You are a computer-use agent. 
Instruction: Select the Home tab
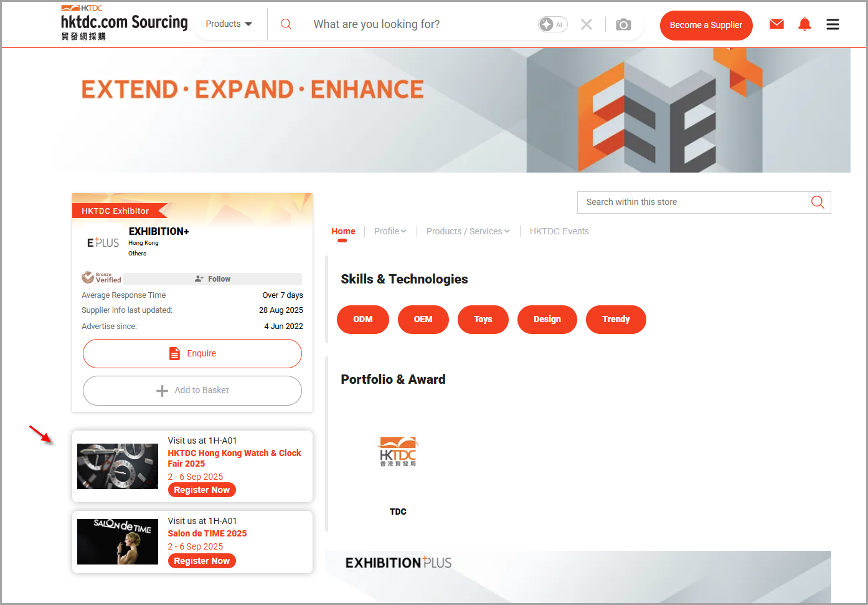(343, 231)
